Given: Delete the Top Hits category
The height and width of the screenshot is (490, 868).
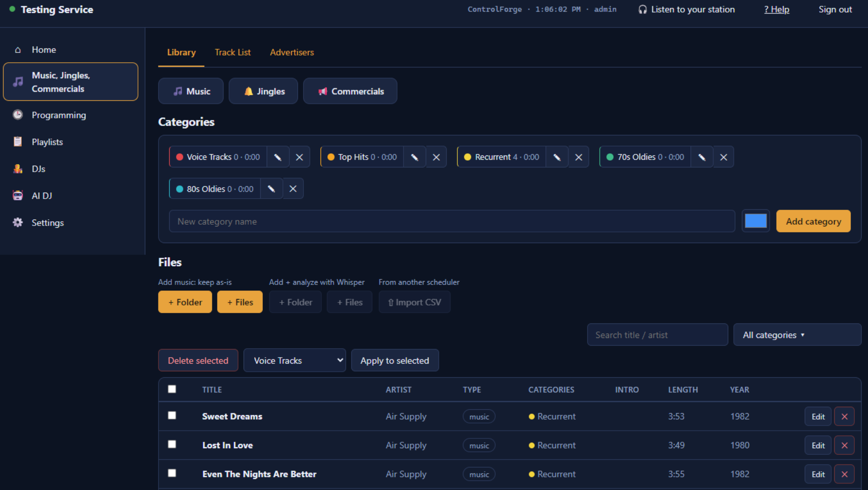Looking at the screenshot, I should pyautogui.click(x=436, y=157).
